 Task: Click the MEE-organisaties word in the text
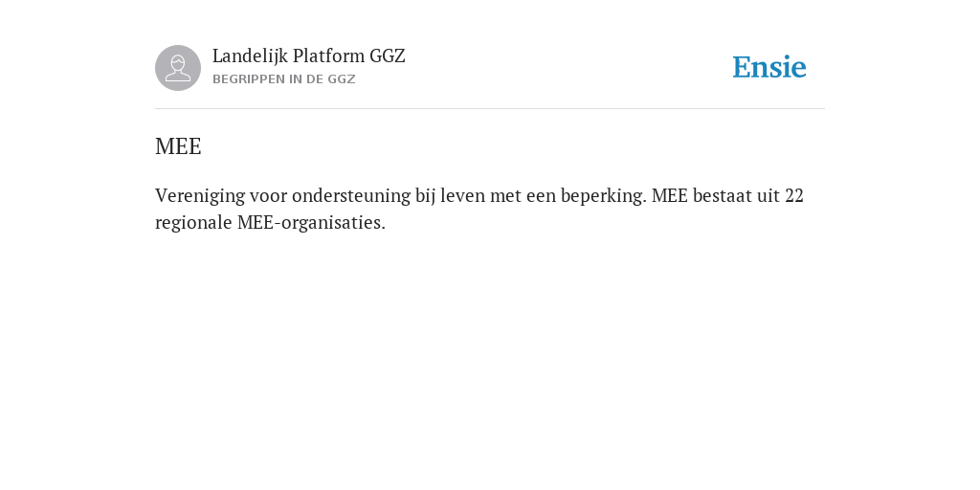coord(311,222)
